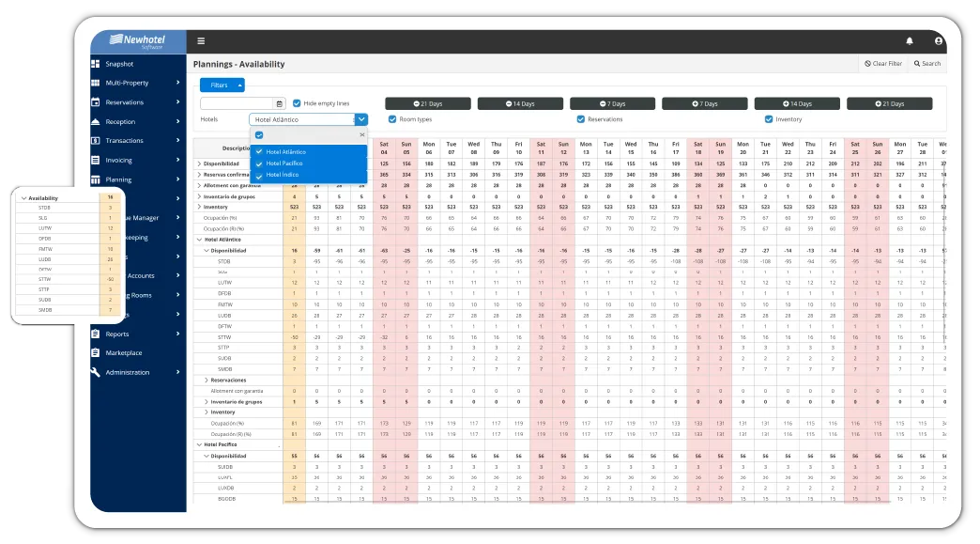Viewport: 980px width, 544px height.
Task: Open the calendar date picker icon
Action: pyautogui.click(x=280, y=103)
